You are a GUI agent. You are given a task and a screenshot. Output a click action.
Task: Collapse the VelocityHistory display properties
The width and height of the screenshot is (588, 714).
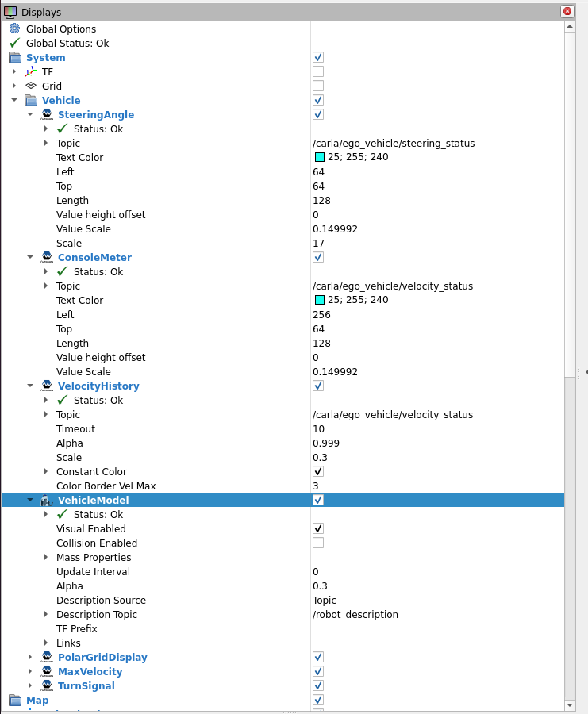point(30,386)
